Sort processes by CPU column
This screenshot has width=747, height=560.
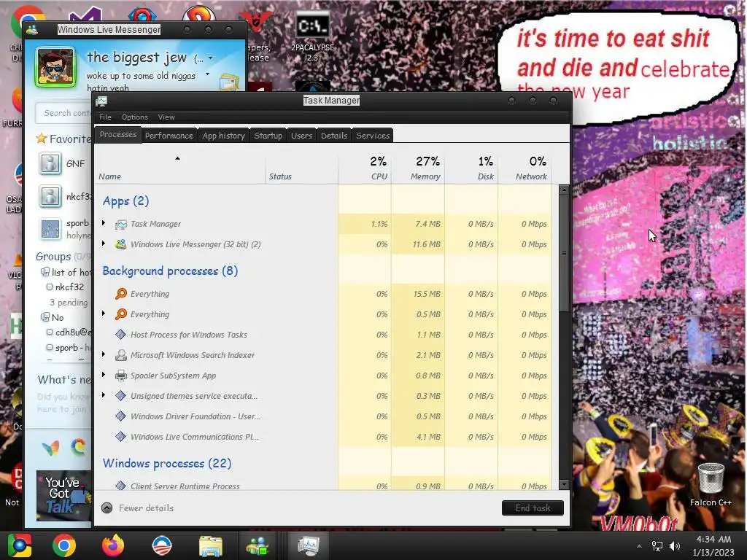tap(365, 168)
